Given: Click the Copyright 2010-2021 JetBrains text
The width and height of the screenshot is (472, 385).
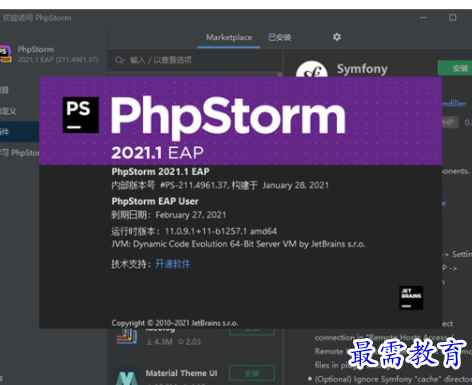Looking at the screenshot, I should pos(175,323).
